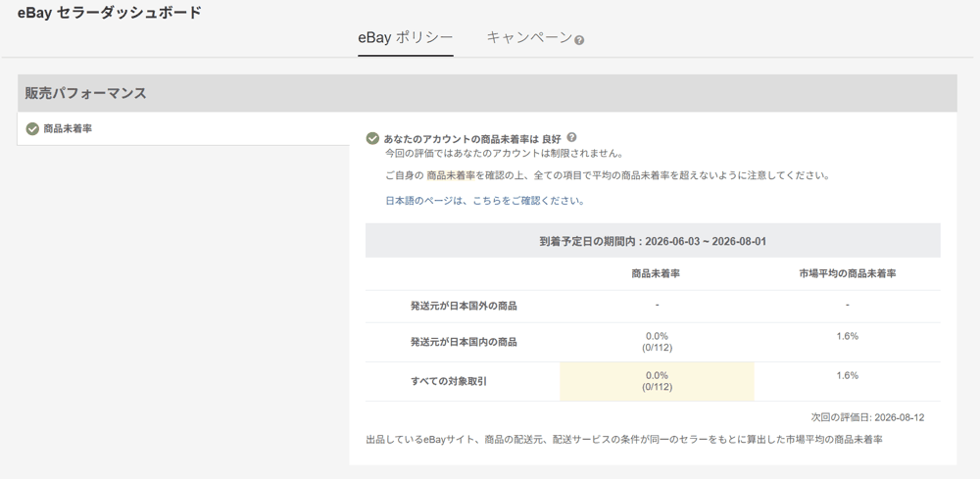Switch to the キャンペーン tab
The image size is (980, 479).
click(x=529, y=37)
